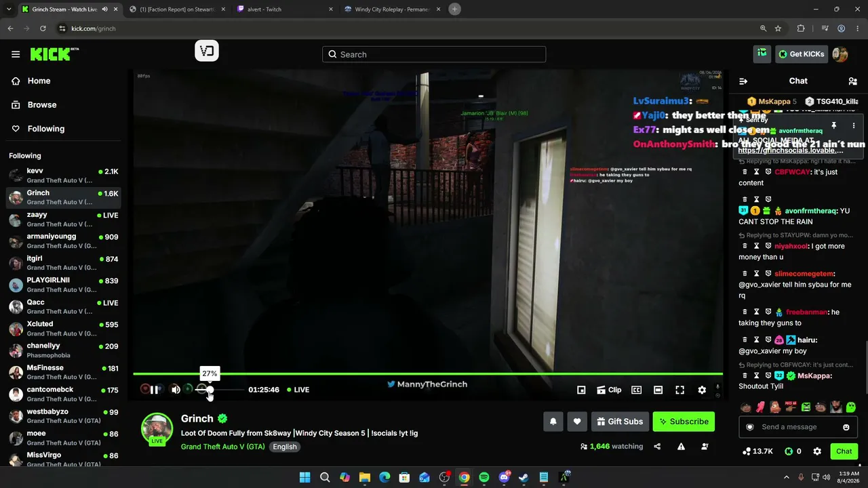Reload the page in Chrome
The image size is (868, 488).
click(x=43, y=28)
